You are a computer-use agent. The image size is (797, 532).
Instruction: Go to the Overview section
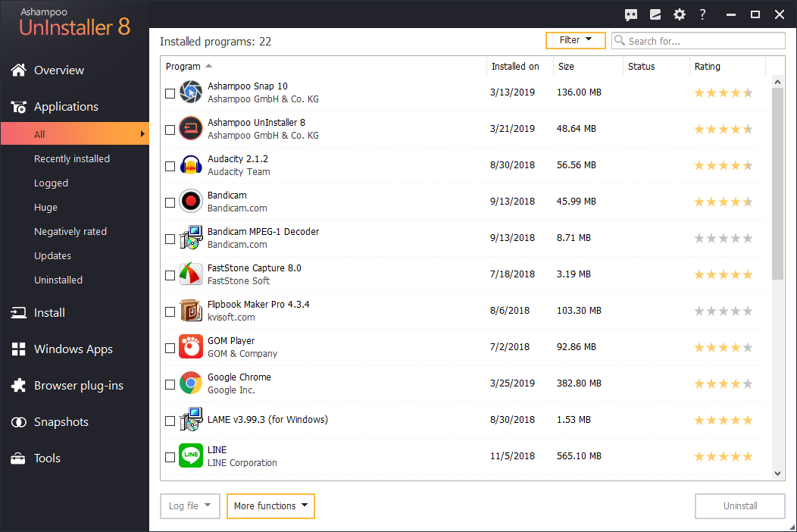(x=59, y=70)
